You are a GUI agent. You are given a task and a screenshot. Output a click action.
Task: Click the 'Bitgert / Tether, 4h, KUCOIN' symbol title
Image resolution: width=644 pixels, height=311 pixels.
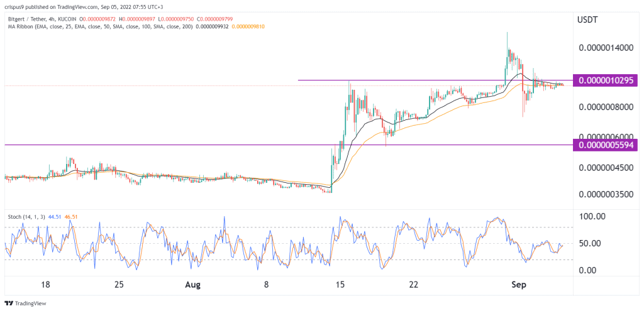(42, 19)
